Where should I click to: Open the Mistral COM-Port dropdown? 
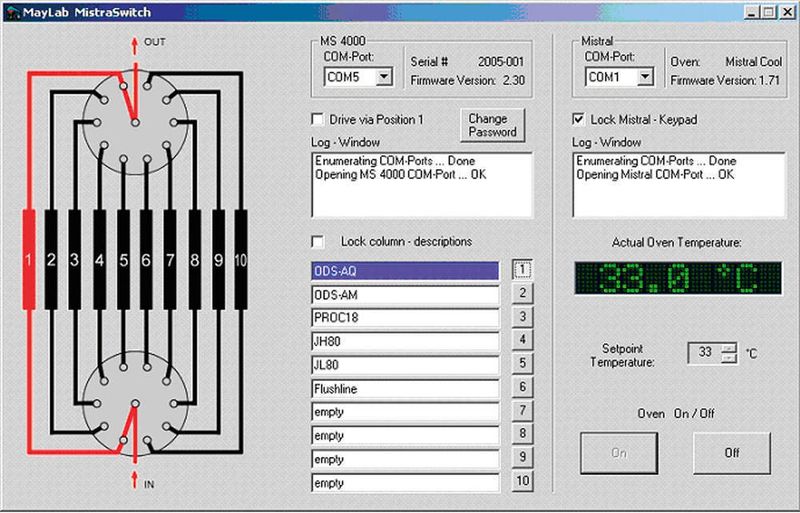pos(645,77)
